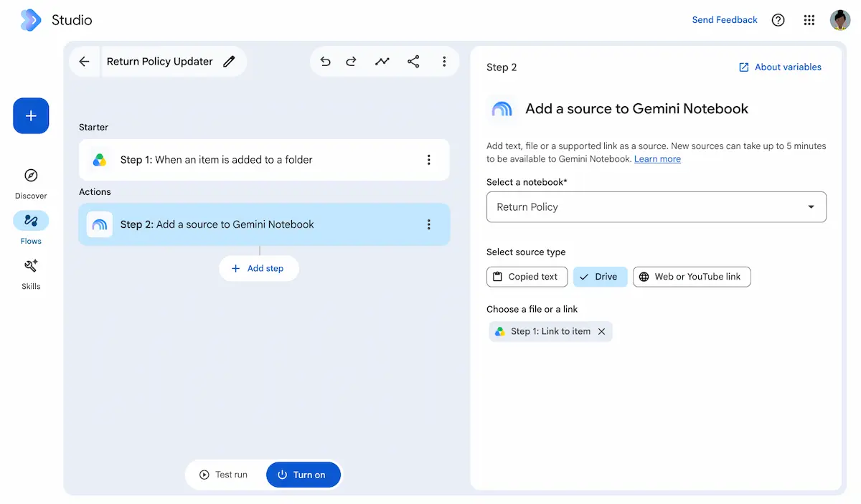
Task: Click the Select source type label
Action: (526, 252)
